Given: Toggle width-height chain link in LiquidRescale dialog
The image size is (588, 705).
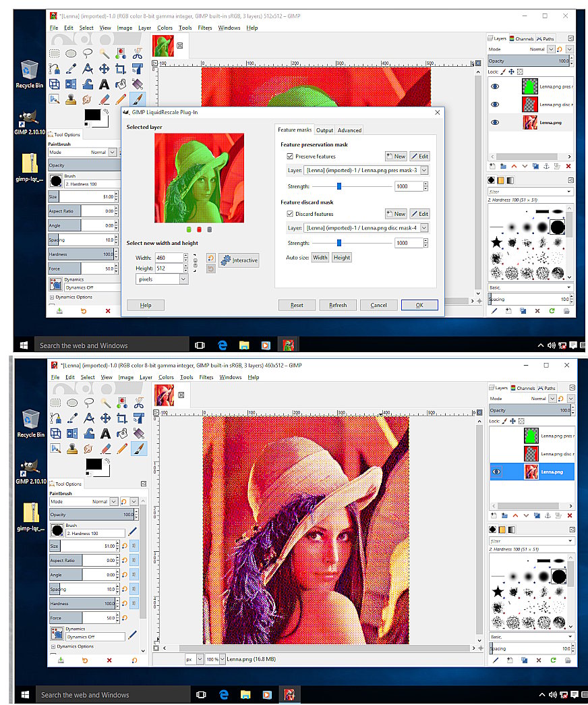Looking at the screenshot, I should point(195,262).
